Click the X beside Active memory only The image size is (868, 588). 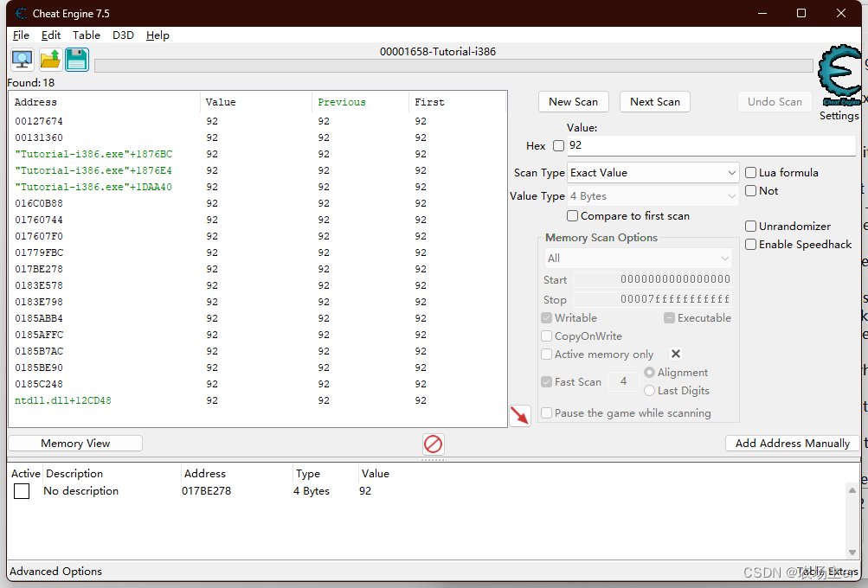(675, 354)
